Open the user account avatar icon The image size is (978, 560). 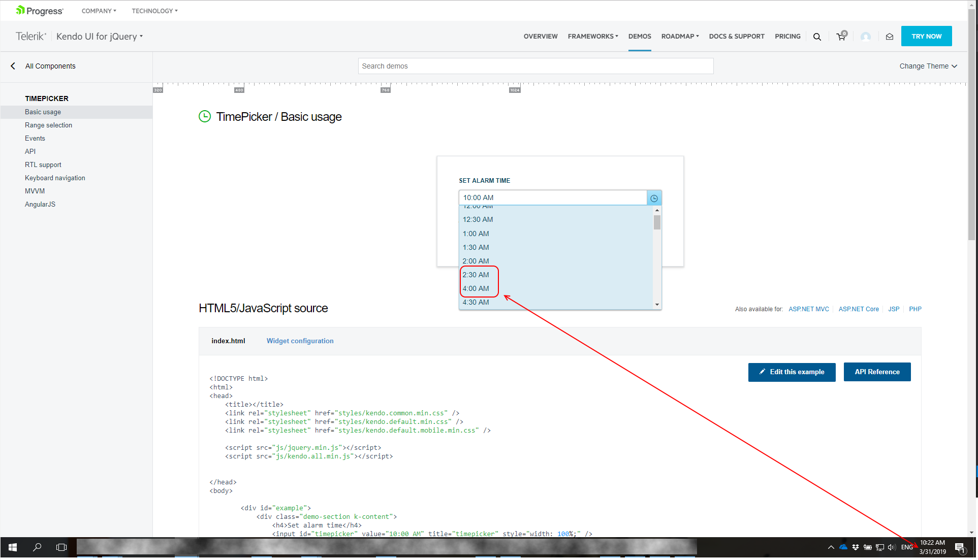tap(866, 37)
